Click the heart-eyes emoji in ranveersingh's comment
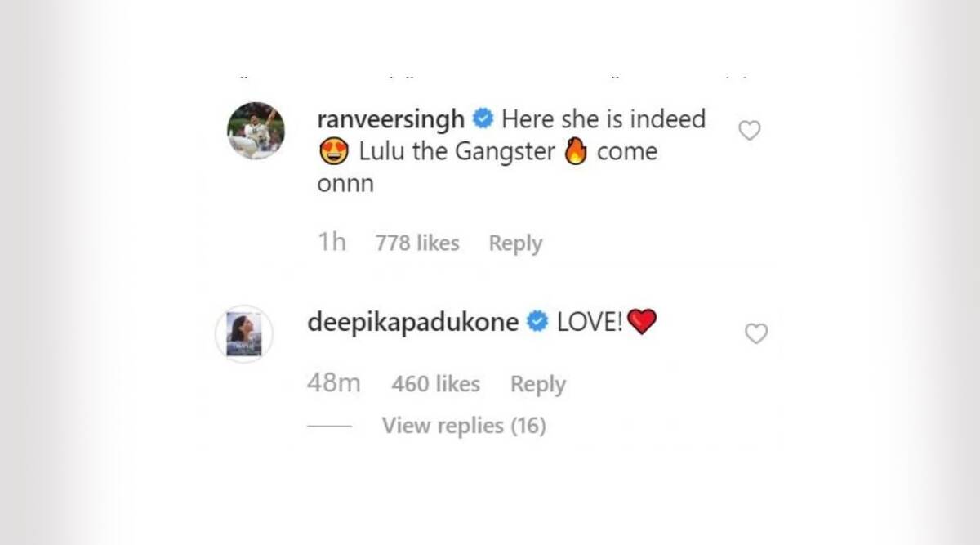This screenshot has height=545, width=980. click(x=333, y=152)
